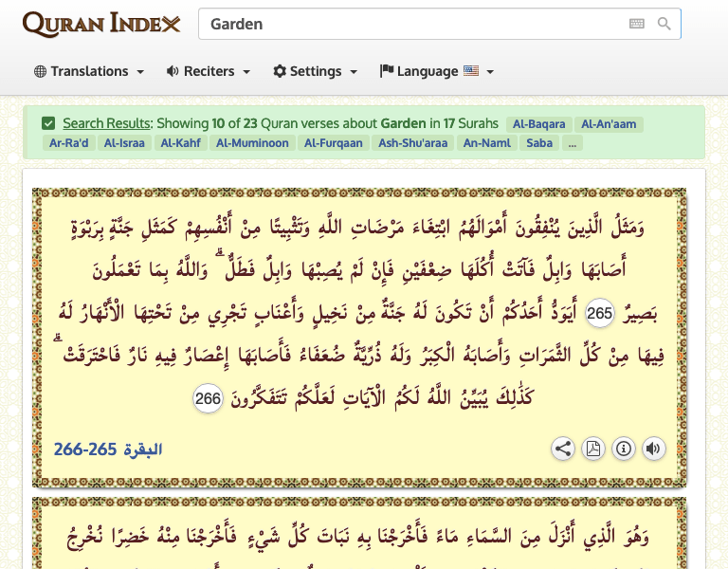Open the virtual keyboard icon in search box
728x569 pixels.
click(637, 24)
